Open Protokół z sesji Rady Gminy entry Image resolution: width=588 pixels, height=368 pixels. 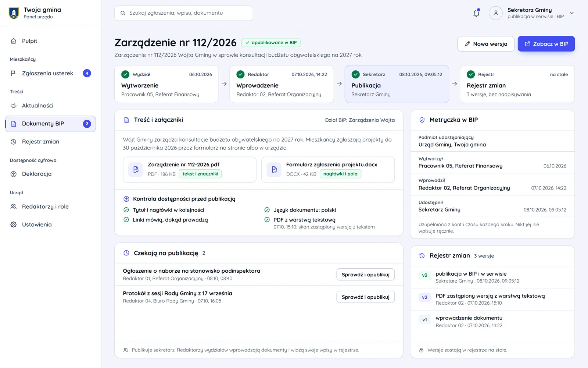(x=178, y=293)
